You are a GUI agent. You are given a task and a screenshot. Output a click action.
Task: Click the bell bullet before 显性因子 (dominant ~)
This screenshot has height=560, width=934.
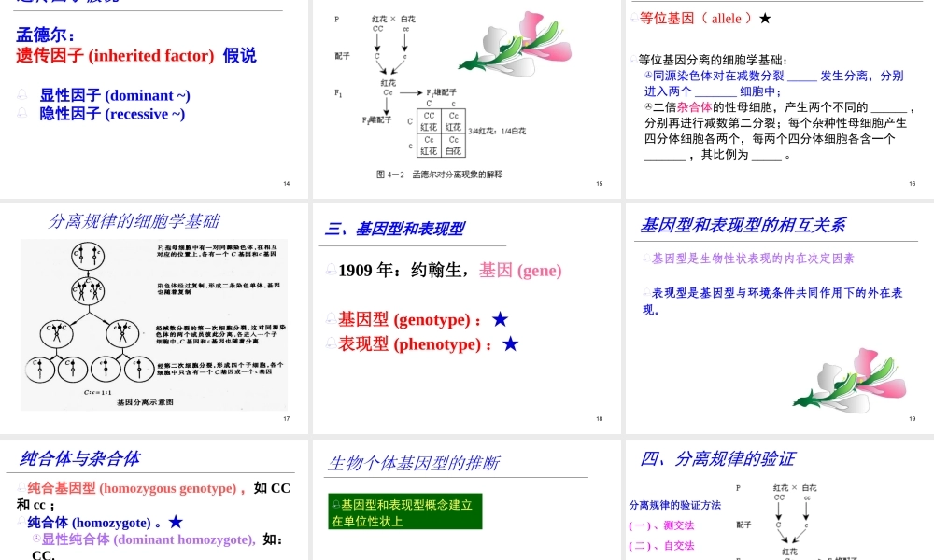point(21,95)
